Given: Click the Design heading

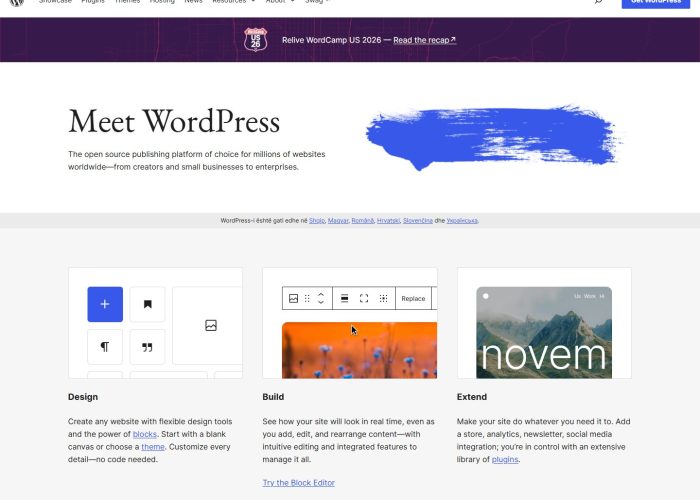Looking at the screenshot, I should [83, 397].
